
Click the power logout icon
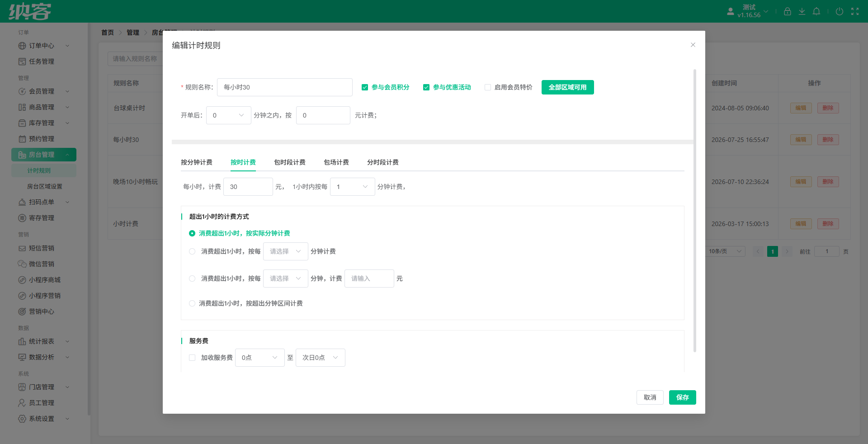tap(839, 11)
